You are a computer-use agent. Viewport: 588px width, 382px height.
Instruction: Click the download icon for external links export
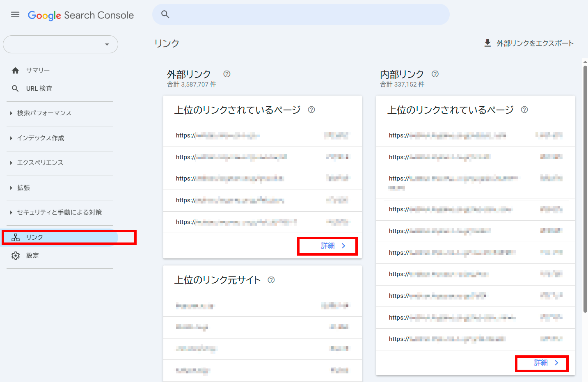[487, 43]
